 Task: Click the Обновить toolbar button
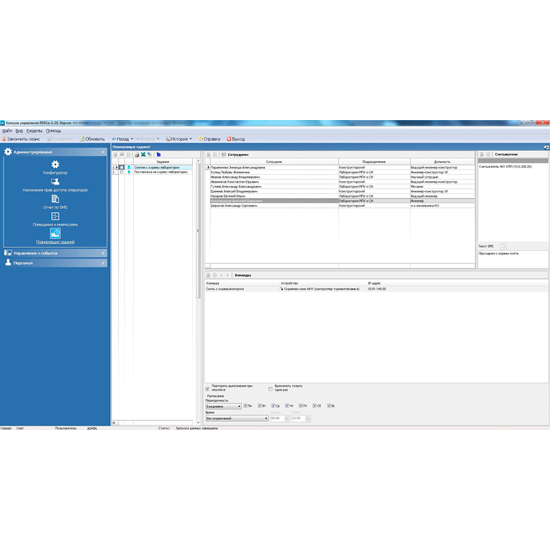point(92,139)
